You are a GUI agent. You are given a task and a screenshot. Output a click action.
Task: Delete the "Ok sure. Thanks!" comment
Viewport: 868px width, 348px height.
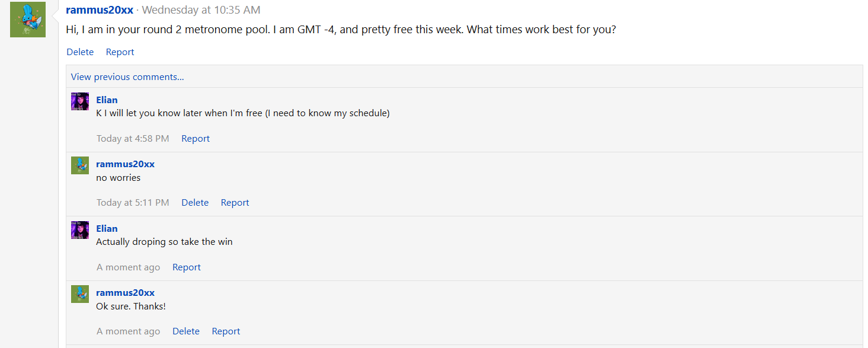pyautogui.click(x=186, y=331)
